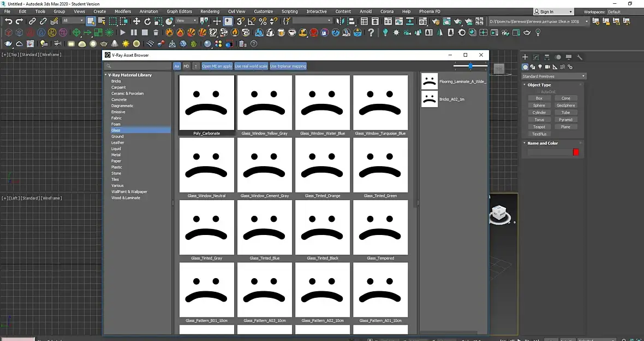
Task: Toggle the Aa case option in Asset Browser
Action: [x=177, y=66]
